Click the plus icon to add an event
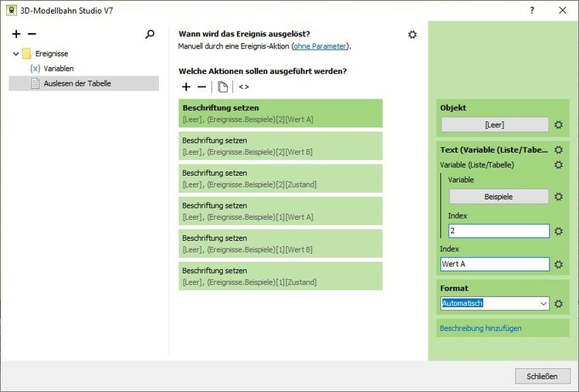579x392 pixels. tap(16, 34)
